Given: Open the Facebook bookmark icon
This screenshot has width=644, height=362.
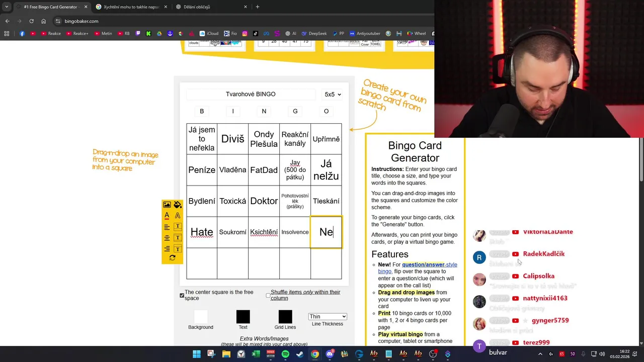Looking at the screenshot, I should tap(22, 34).
